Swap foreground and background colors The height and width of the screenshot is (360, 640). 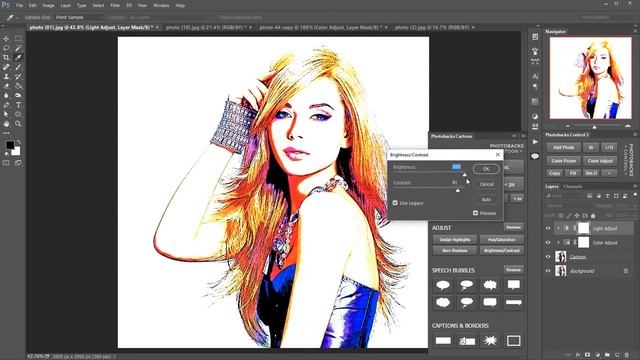[x=18, y=142]
